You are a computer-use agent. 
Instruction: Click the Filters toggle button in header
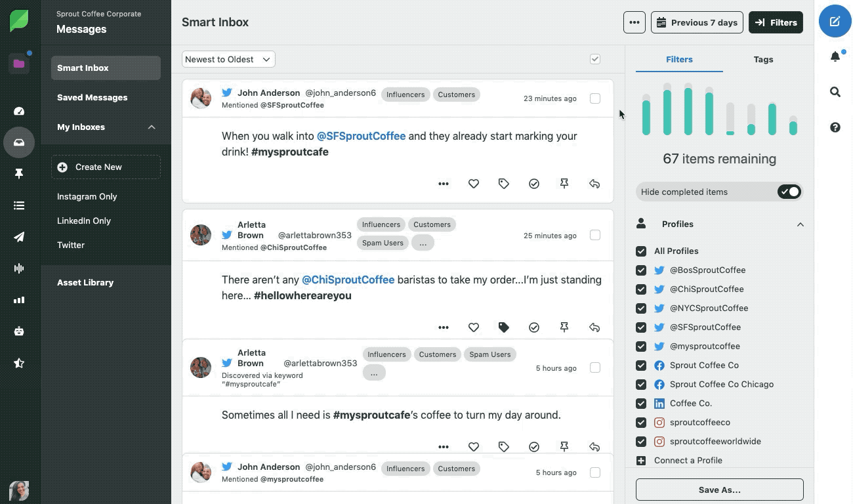tap(776, 22)
